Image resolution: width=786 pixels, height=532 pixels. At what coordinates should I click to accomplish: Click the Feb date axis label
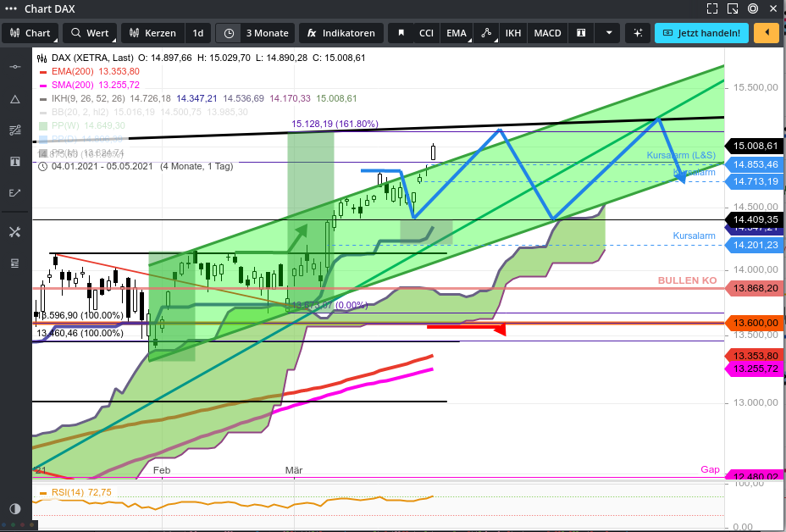162,470
